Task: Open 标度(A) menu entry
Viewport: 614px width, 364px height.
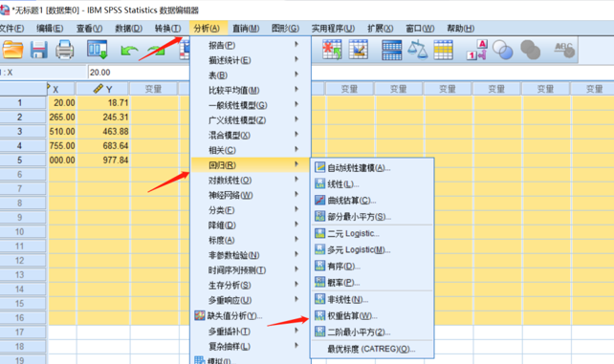Action: pyautogui.click(x=251, y=240)
